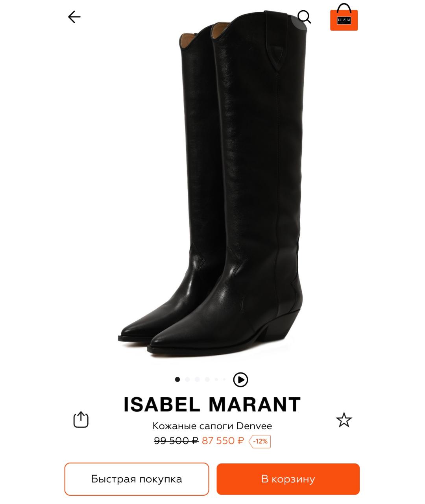The width and height of the screenshot is (425, 504).
Task: Open the orange shopping bag cart
Action: tap(344, 17)
